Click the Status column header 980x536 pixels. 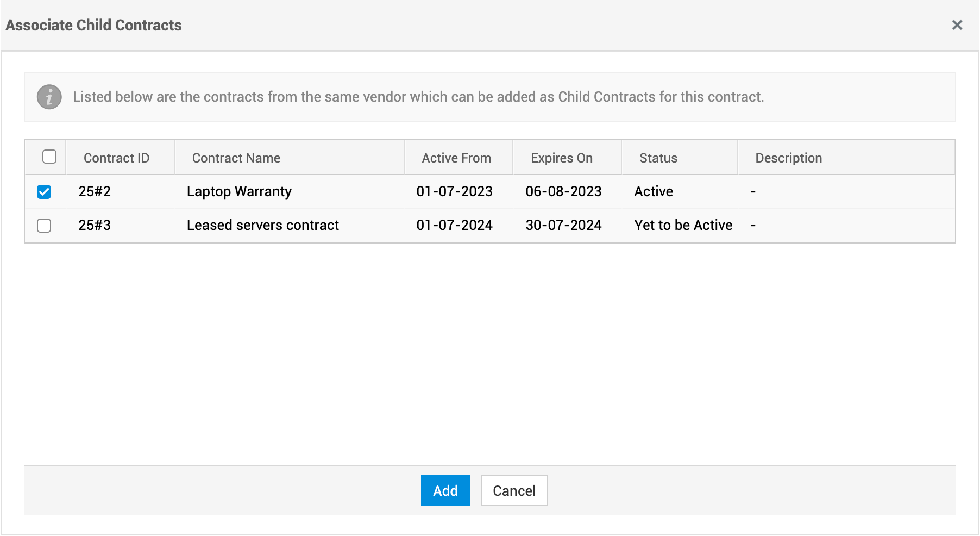tap(658, 158)
